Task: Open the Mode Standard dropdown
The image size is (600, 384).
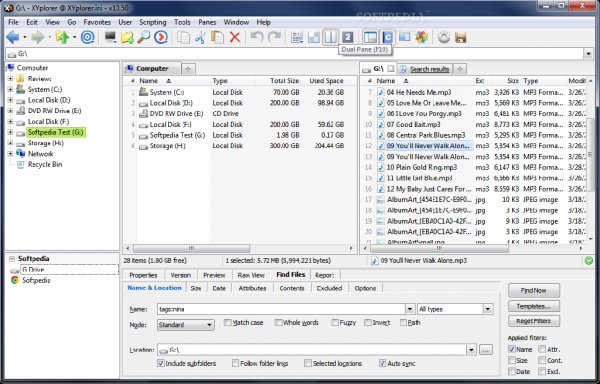Action: 186,325
